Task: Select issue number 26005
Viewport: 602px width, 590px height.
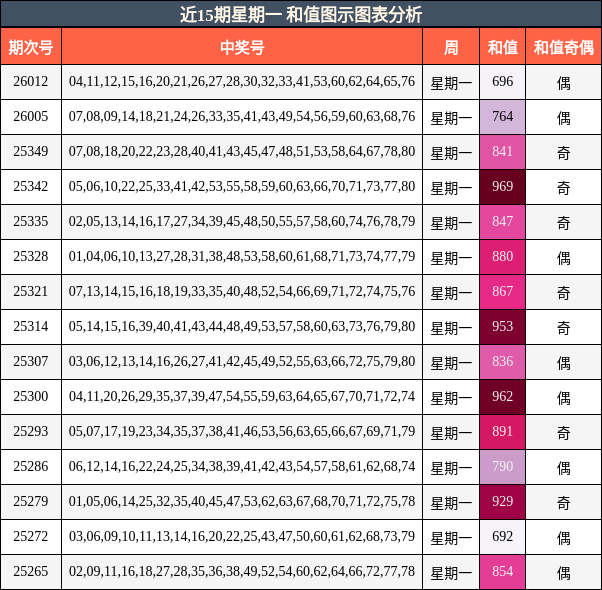Action: (31, 116)
